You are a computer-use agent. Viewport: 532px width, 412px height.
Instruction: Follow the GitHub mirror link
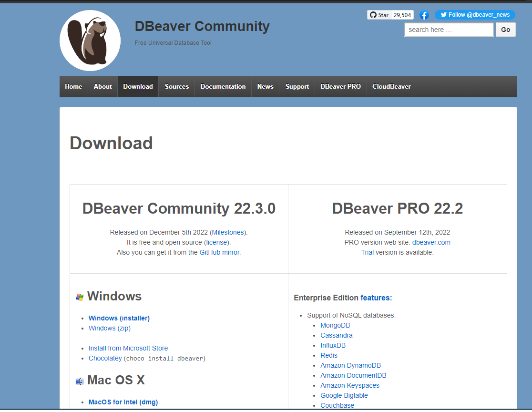[219, 252]
